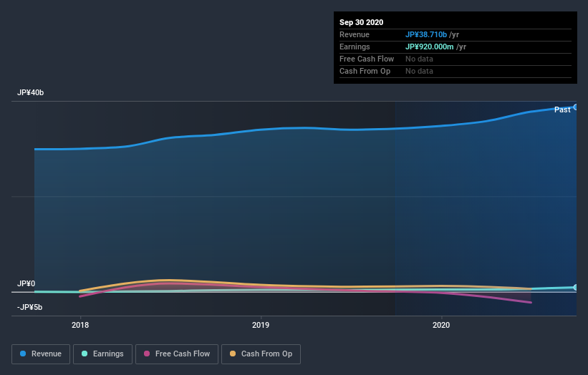This screenshot has width=588, height=375.
Task: Click the Sep 30 2020 tooltip date
Action: tap(362, 22)
